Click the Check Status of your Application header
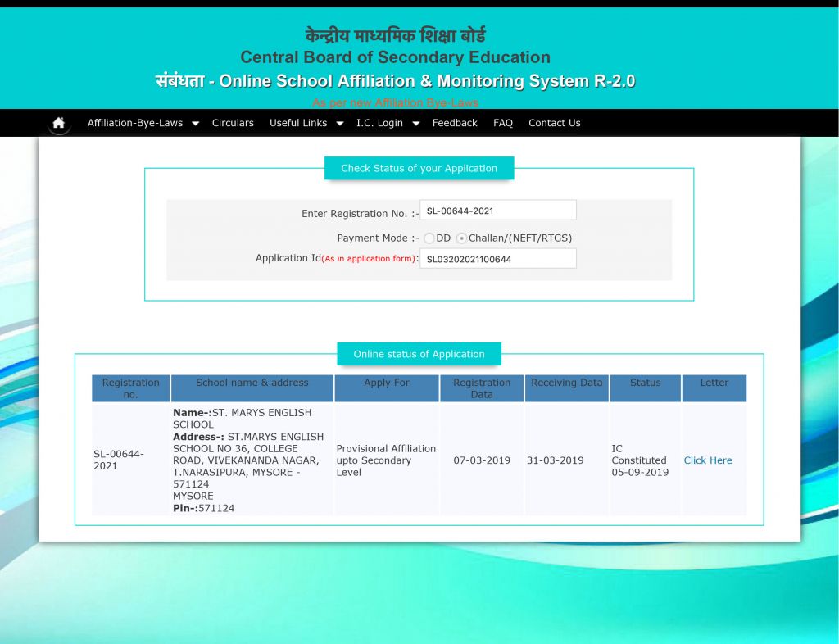839x644 pixels. point(419,168)
